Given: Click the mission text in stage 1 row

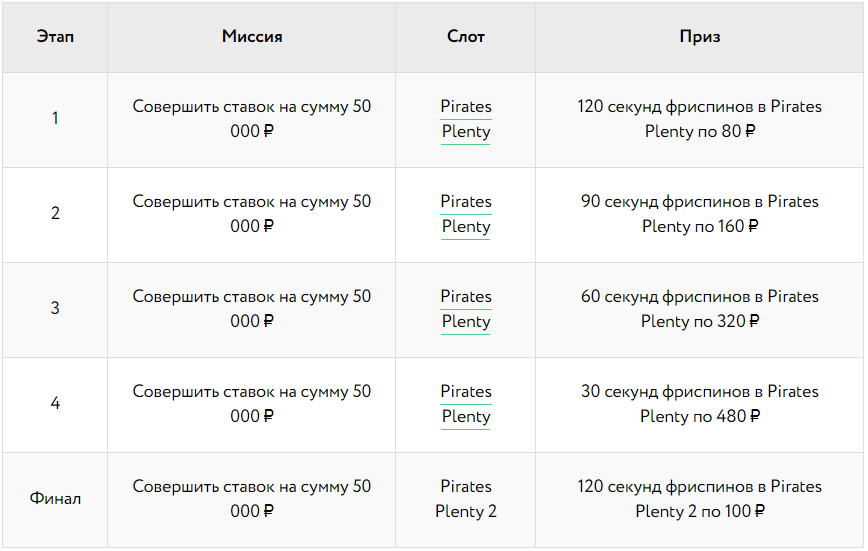Looking at the screenshot, I should pos(252,119).
